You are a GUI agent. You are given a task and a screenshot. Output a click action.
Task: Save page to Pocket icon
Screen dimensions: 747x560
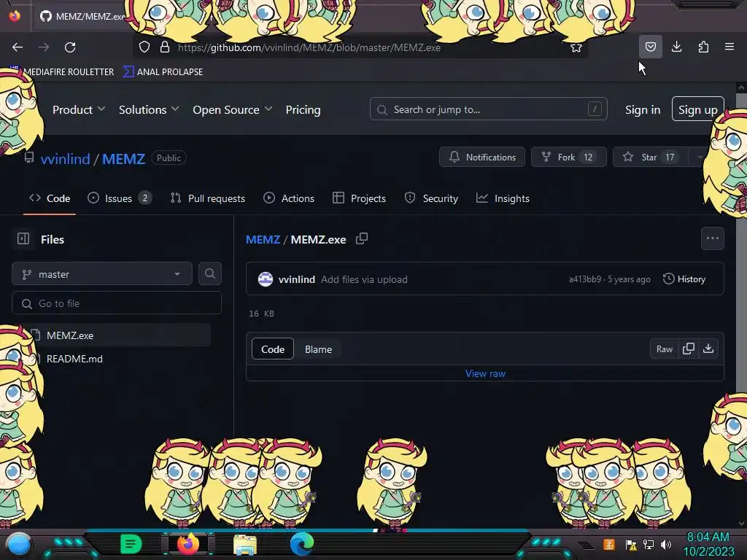650,47
